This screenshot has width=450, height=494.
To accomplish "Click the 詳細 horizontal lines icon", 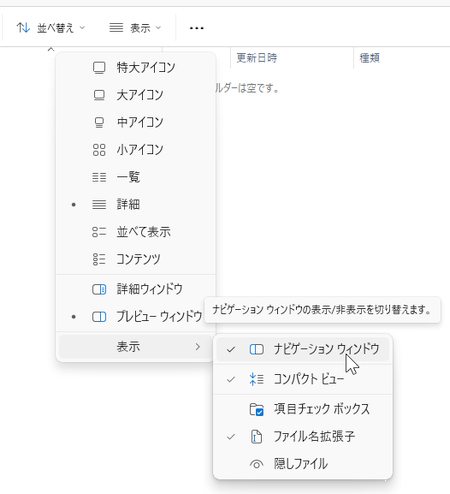I will click(x=99, y=204).
